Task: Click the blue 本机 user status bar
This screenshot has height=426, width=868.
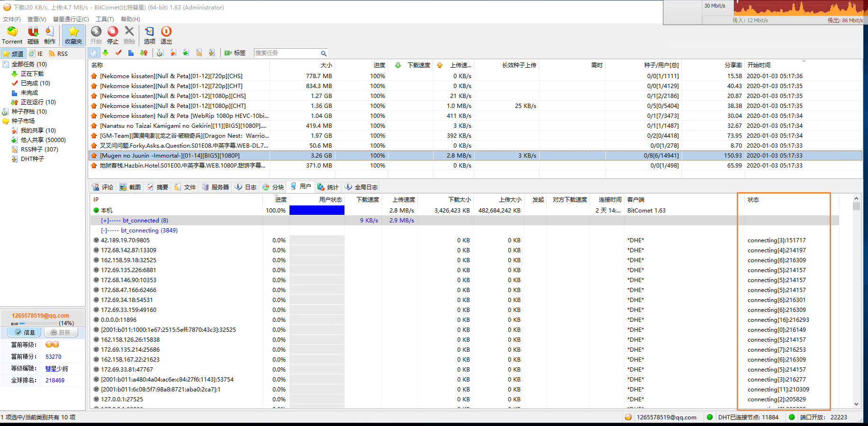Action: [x=316, y=211]
